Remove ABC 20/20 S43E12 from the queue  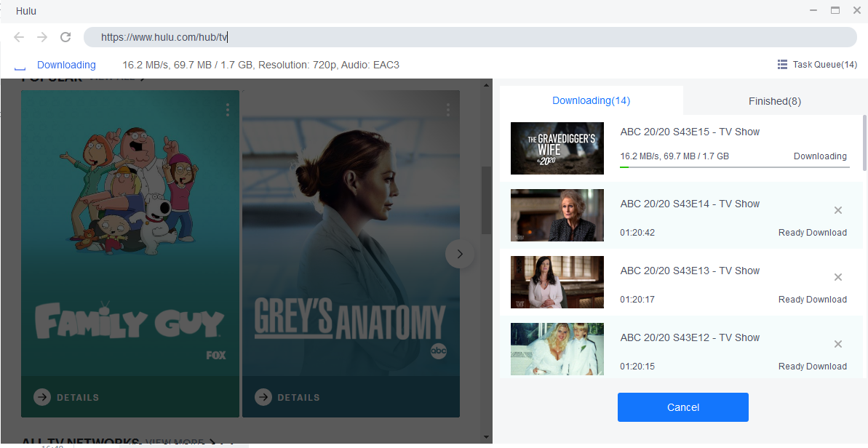coord(838,344)
